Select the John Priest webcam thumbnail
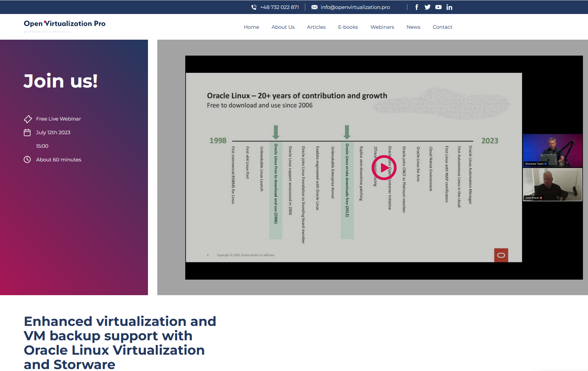588x371 pixels. coord(552,184)
